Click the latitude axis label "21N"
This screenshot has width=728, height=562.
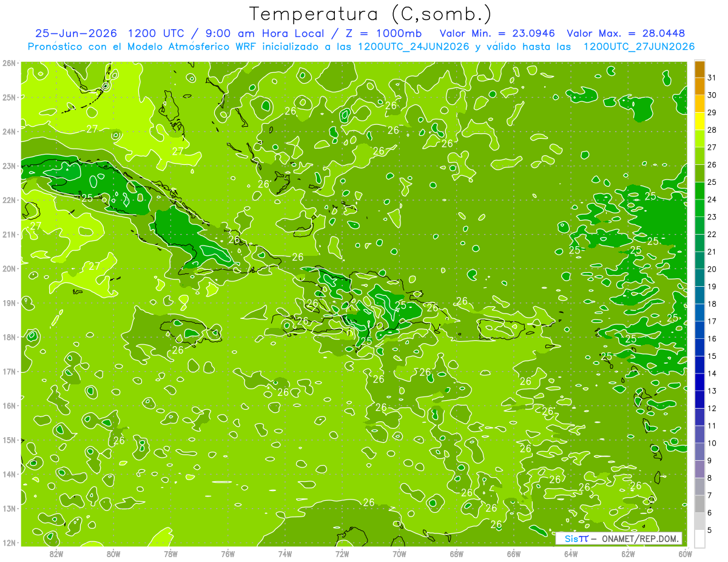point(8,234)
